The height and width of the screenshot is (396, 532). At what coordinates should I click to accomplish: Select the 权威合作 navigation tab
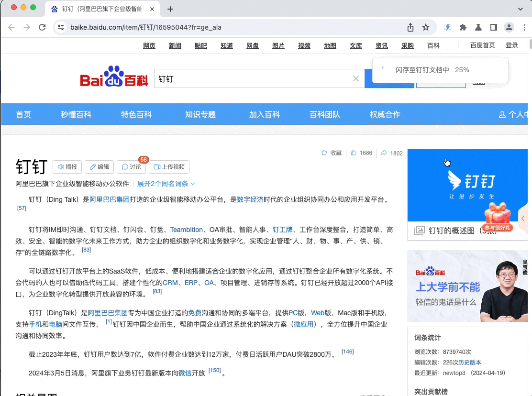(385, 115)
